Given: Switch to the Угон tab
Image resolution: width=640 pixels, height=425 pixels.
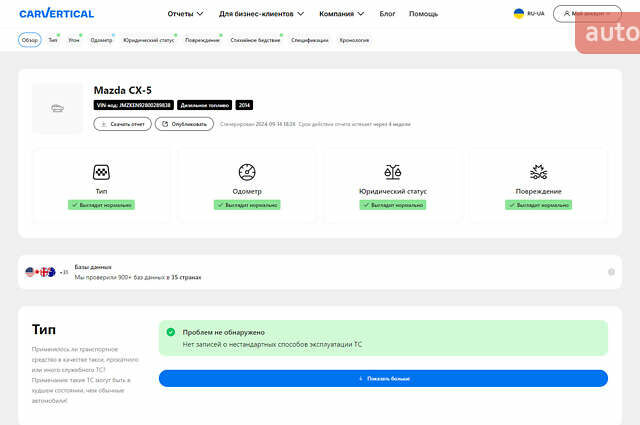Looking at the screenshot, I should tap(74, 40).
